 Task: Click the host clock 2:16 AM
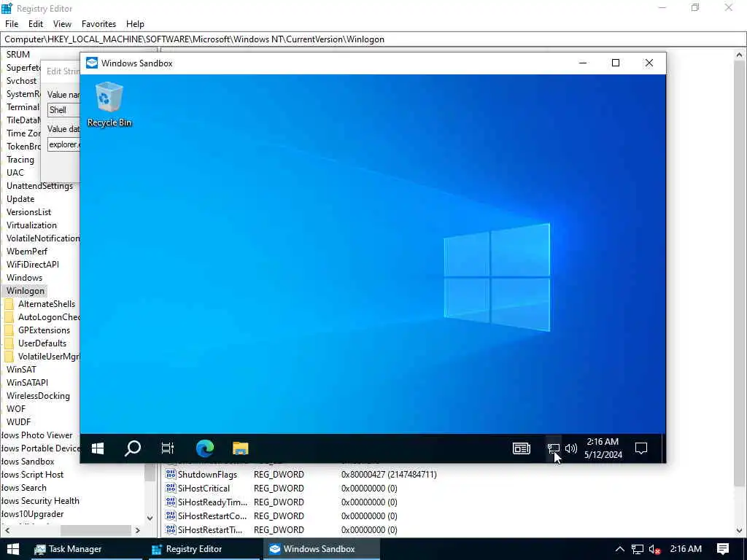click(686, 549)
